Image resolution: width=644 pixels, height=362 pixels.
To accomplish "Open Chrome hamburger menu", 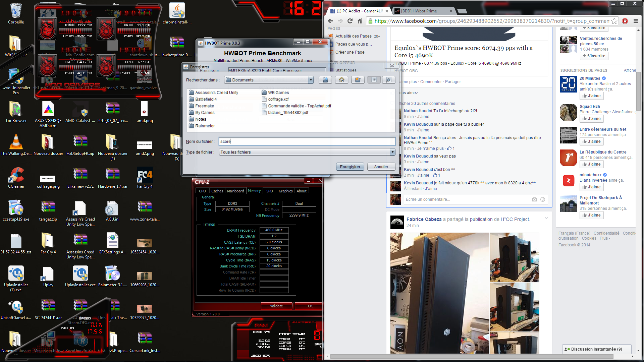I will pos(636,21).
